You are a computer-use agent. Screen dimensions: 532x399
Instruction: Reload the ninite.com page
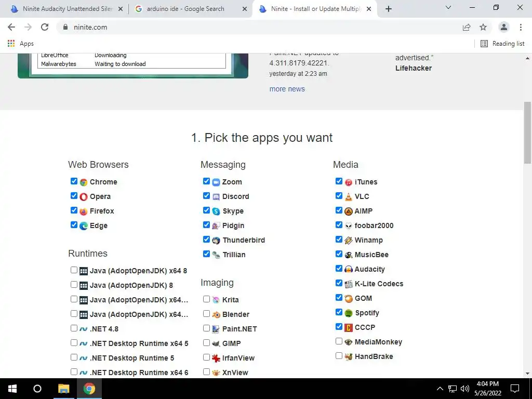[45, 27]
